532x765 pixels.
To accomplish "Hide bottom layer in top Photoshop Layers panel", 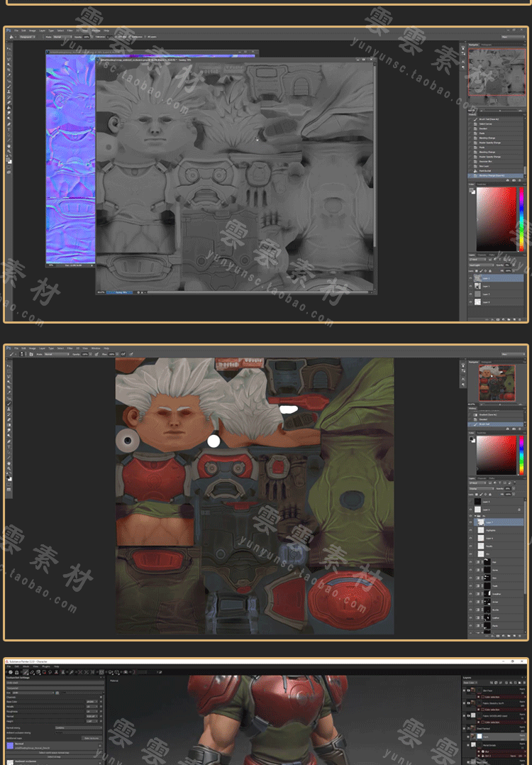I will tap(470, 302).
